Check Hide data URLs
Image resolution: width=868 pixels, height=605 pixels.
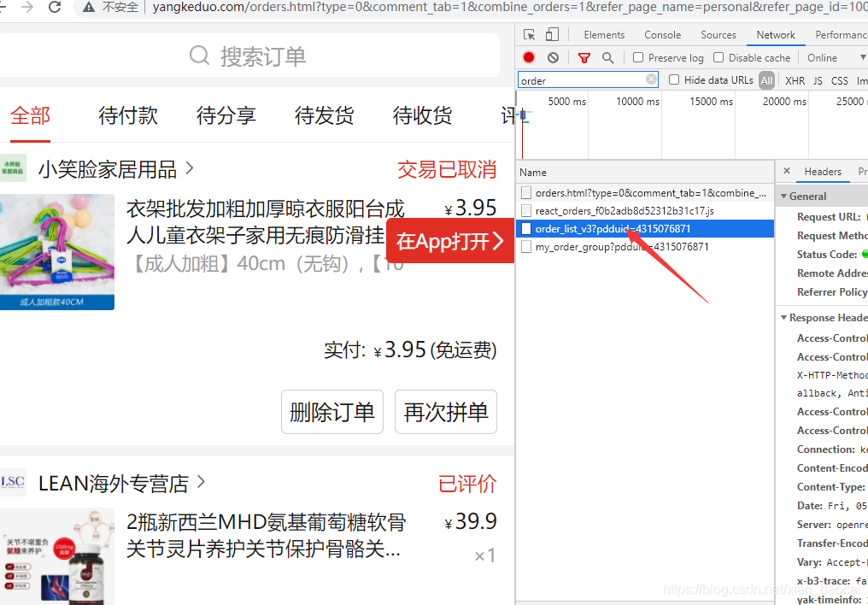tap(674, 79)
